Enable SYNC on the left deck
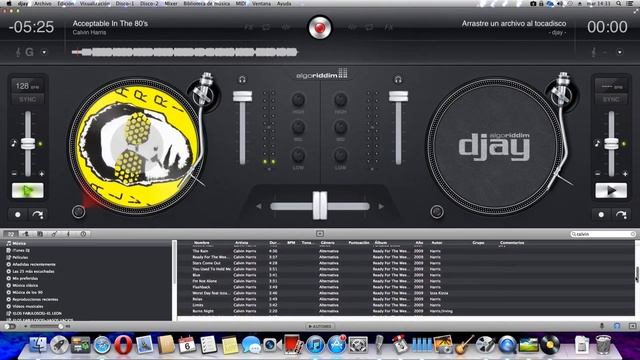Image resolution: width=640 pixels, height=360 pixels. point(27,99)
